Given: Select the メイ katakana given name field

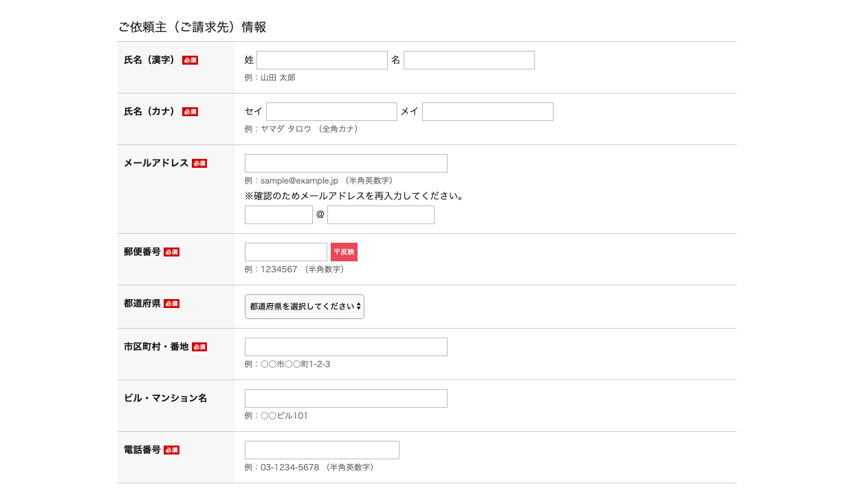Looking at the screenshot, I should click(488, 112).
